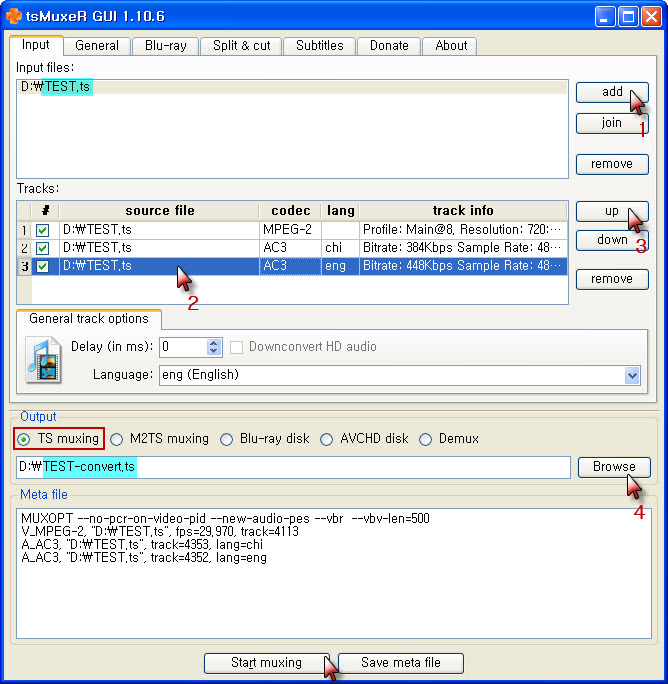Click the track info column header
Screen dimensions: 668x684
point(463,211)
